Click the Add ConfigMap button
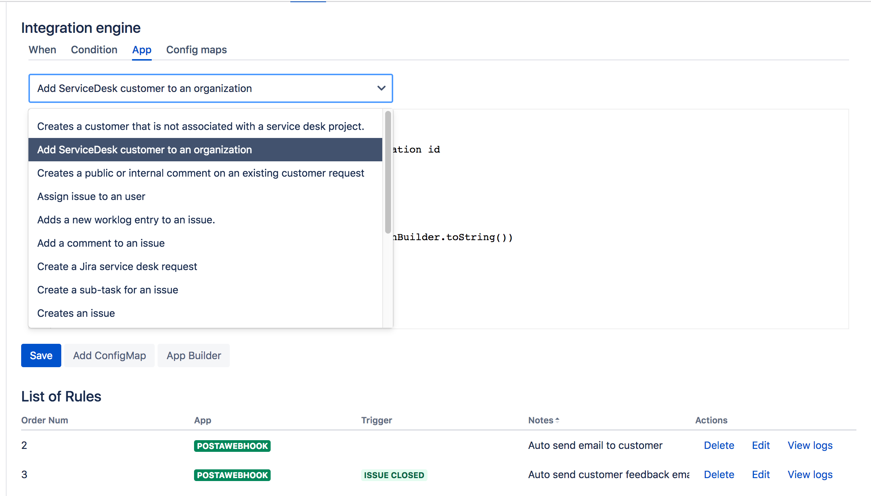Screen dimensions: 871x496 [x=109, y=356]
